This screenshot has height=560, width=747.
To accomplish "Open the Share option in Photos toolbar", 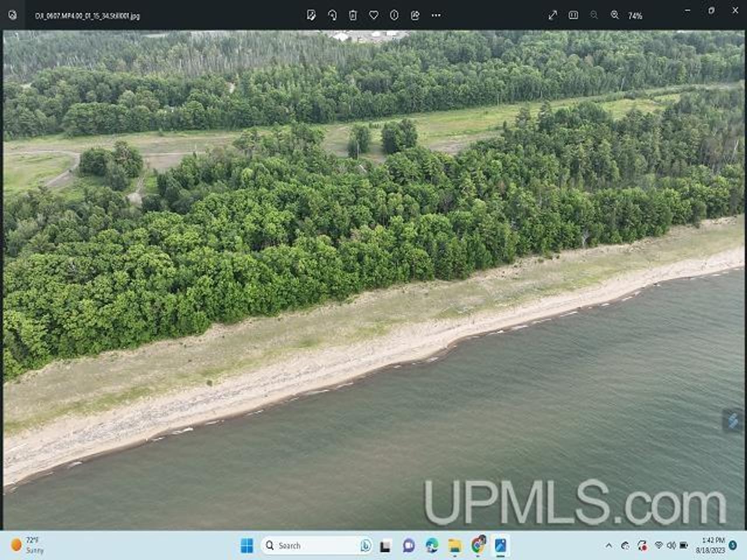I will (x=415, y=15).
